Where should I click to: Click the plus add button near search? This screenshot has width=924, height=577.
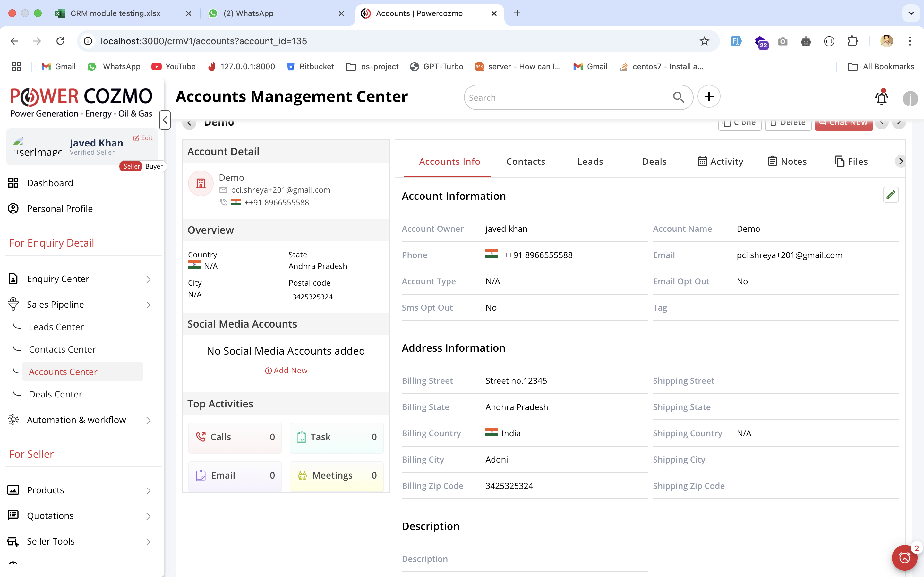(x=709, y=96)
